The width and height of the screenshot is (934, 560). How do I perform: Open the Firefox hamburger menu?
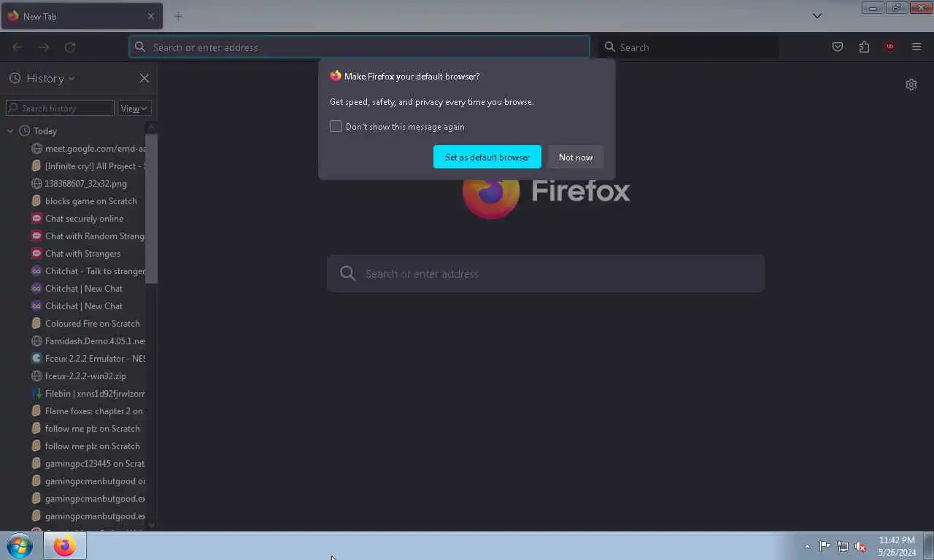tap(916, 47)
